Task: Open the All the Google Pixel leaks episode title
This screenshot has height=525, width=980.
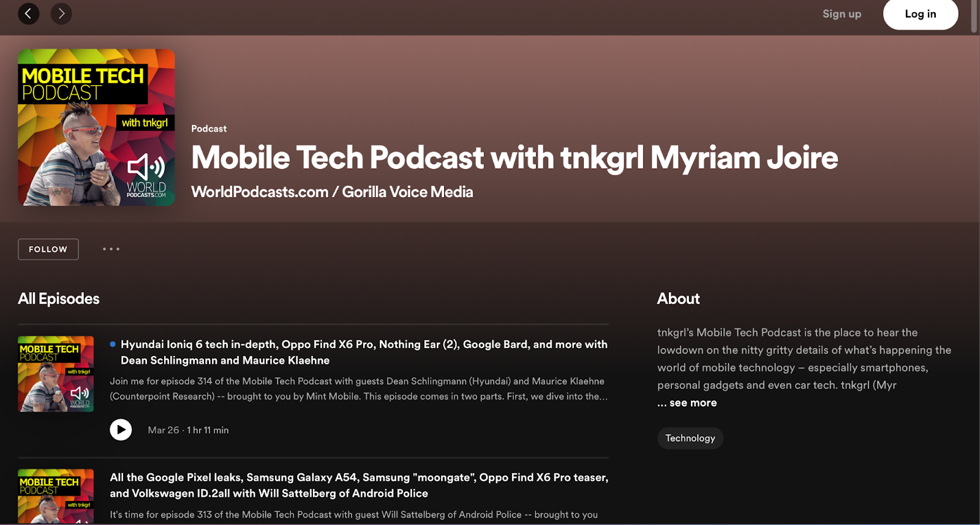Action: click(x=359, y=485)
